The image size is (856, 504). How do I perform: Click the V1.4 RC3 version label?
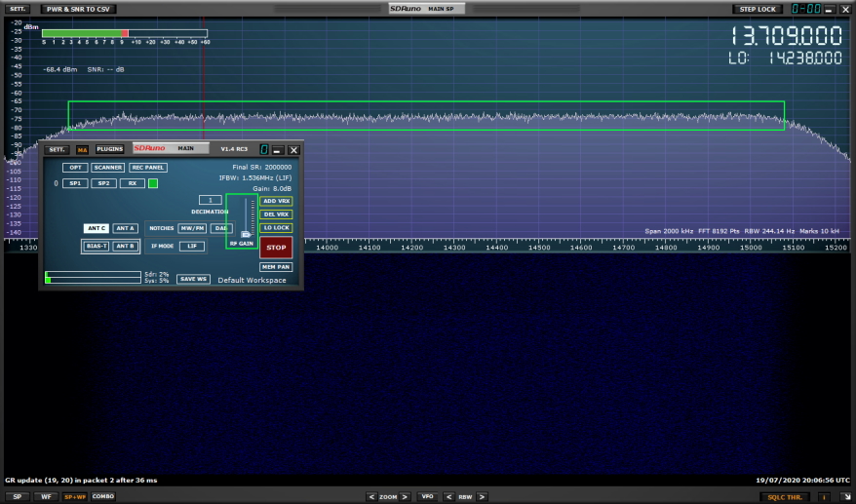click(234, 149)
